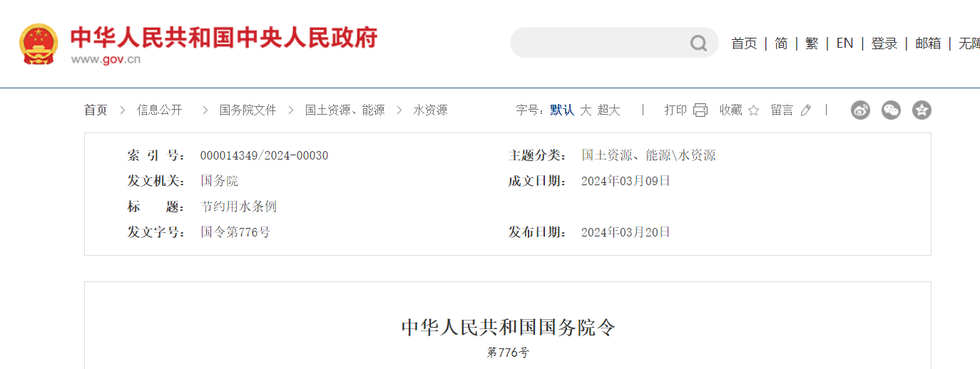
Task: Click the favorite star outline icon
Action: pyautogui.click(x=753, y=110)
